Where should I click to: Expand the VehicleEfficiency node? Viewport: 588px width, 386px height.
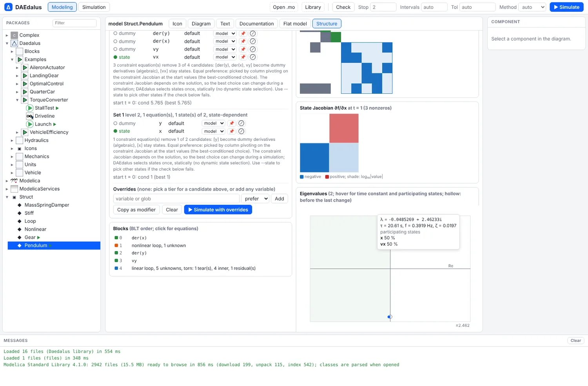(17, 132)
